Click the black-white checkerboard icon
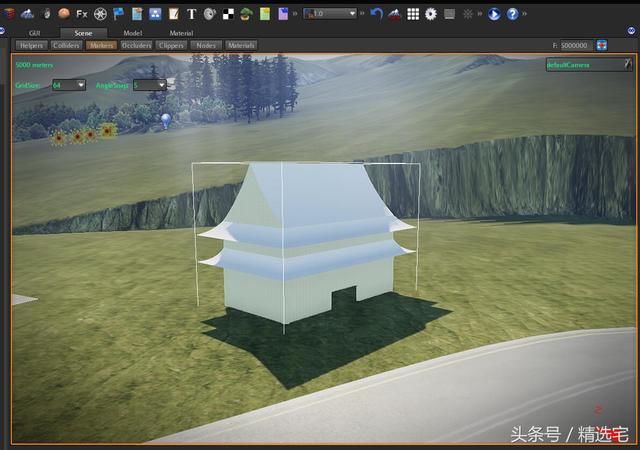Image resolution: width=640 pixels, height=450 pixels. pyautogui.click(x=228, y=14)
